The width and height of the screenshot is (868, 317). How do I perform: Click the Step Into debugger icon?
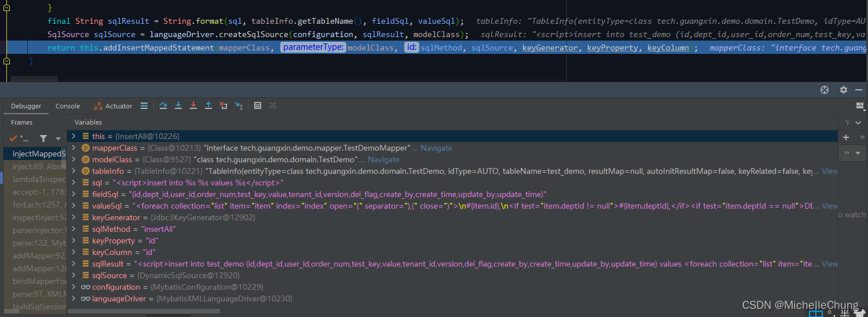tap(178, 106)
